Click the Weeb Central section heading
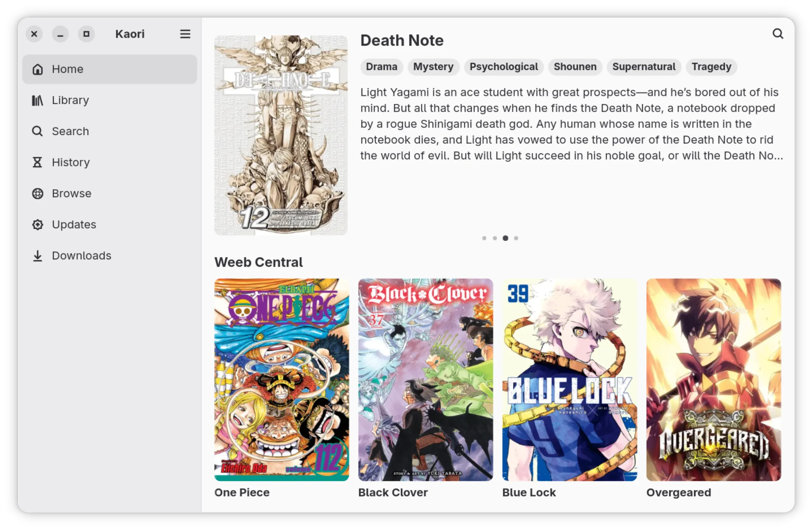The image size is (812, 530). 258,263
